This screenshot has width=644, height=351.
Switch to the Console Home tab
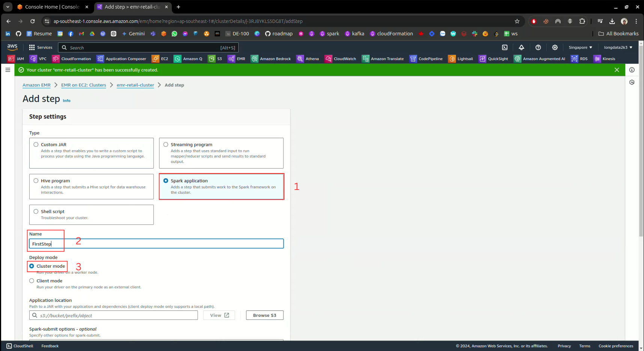click(52, 7)
